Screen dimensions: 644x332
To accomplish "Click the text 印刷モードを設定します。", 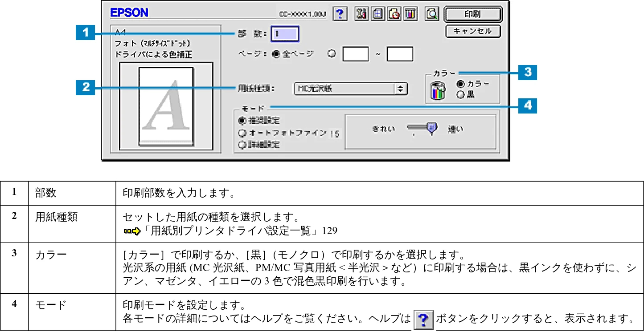I will (x=185, y=306).
